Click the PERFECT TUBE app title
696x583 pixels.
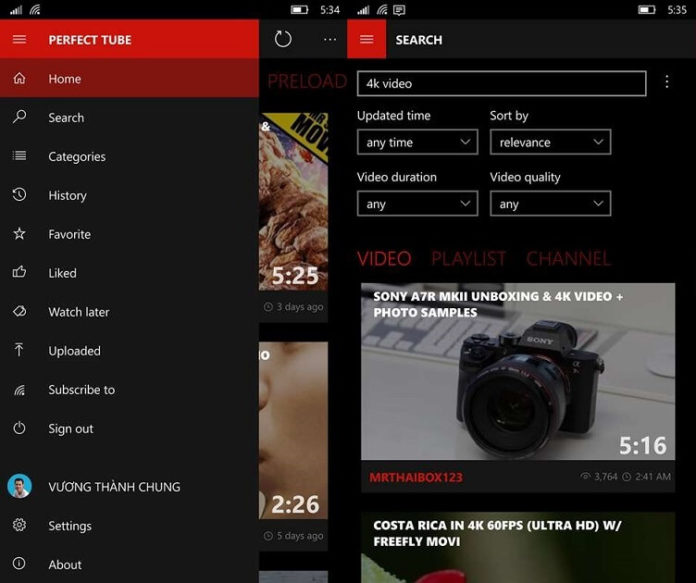point(90,40)
